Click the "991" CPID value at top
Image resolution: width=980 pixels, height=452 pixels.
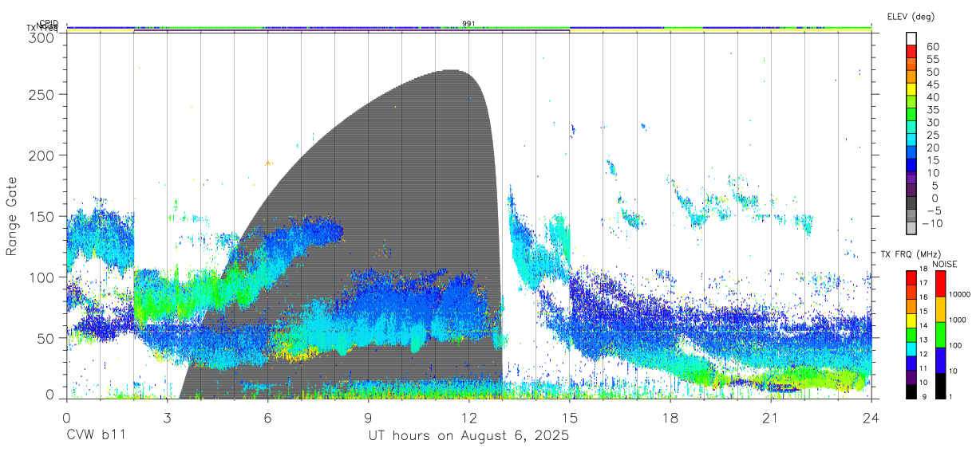point(468,23)
